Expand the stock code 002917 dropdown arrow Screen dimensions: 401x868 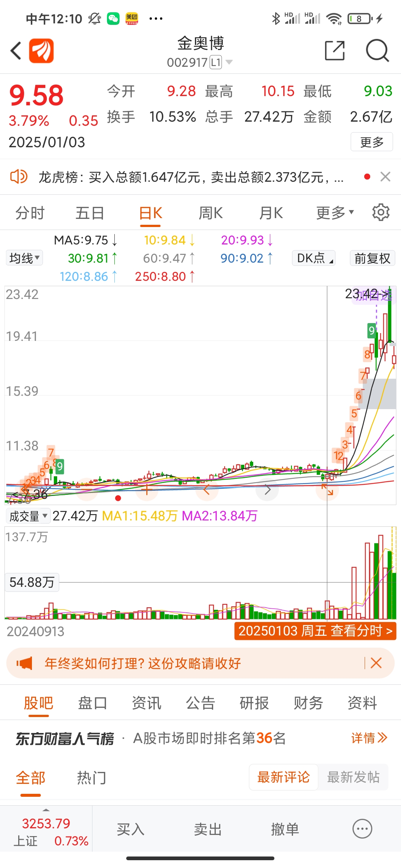tap(229, 62)
